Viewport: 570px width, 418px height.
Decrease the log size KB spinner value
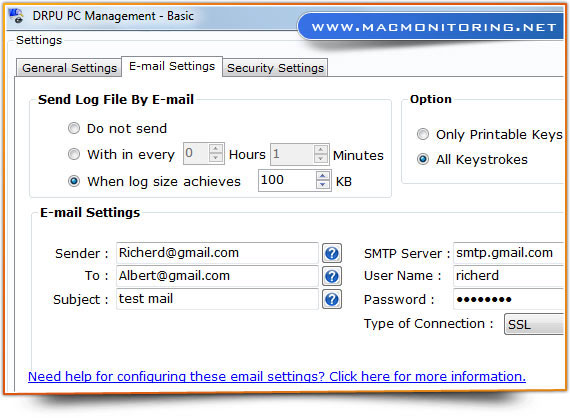(323, 185)
